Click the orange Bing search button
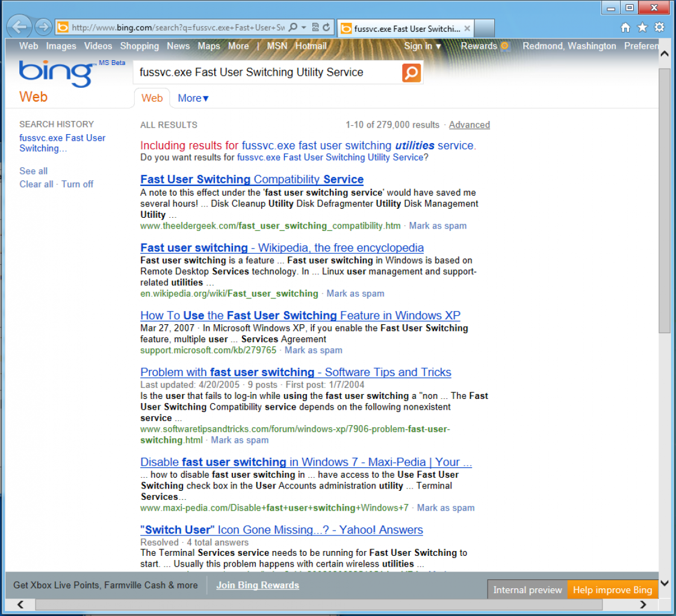 coord(411,73)
